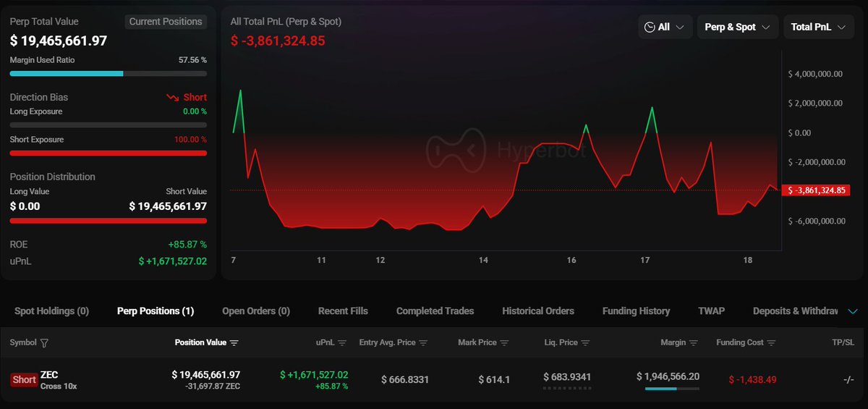Sort using Entry Avg. Price icon
Screen dimensions: 868x409
[424, 343]
